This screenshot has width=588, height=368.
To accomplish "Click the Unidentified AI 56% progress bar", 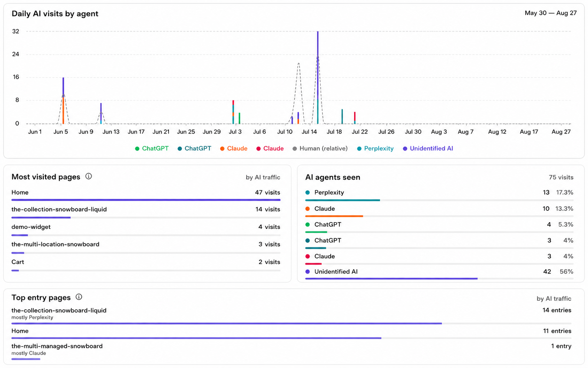I will pos(439,279).
